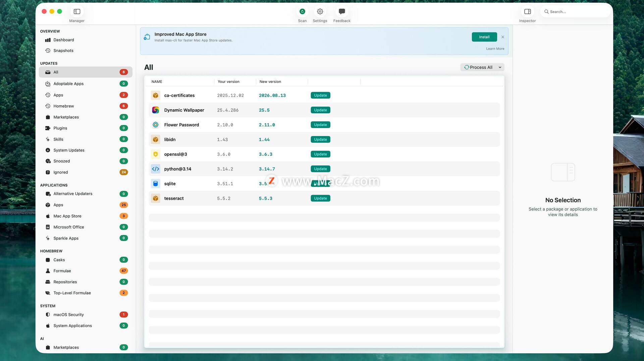Click the Adoptable Apps icon in sidebar
Screen dimensions: 644x361
click(48, 84)
